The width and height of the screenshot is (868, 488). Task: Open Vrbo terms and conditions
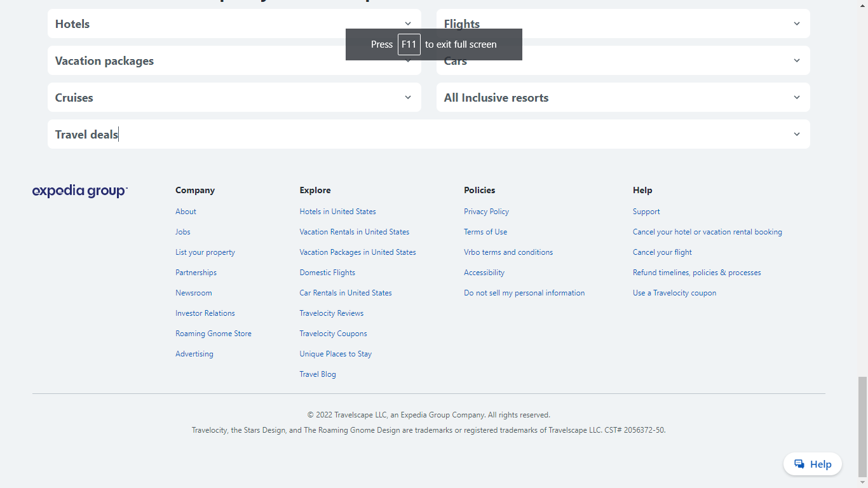click(x=508, y=252)
